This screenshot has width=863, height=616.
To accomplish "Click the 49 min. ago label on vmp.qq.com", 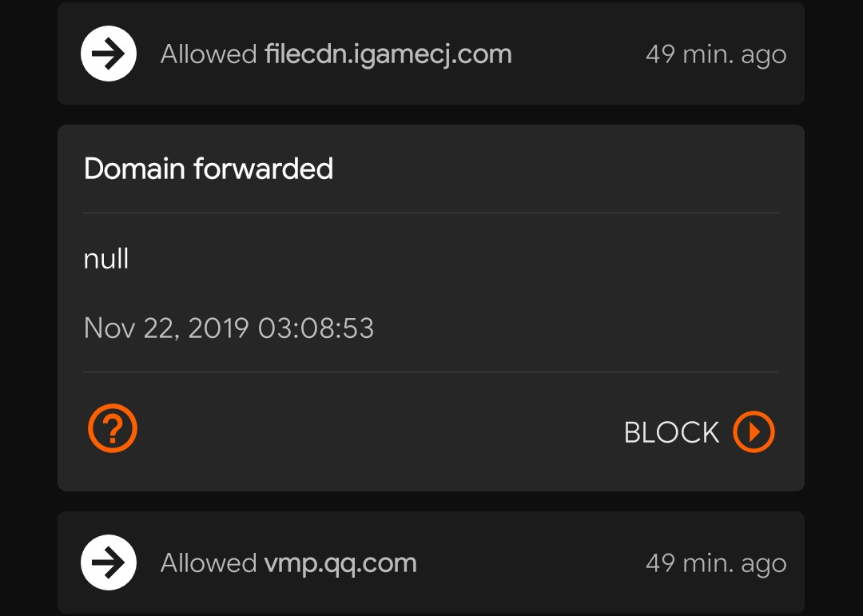I will click(x=715, y=562).
